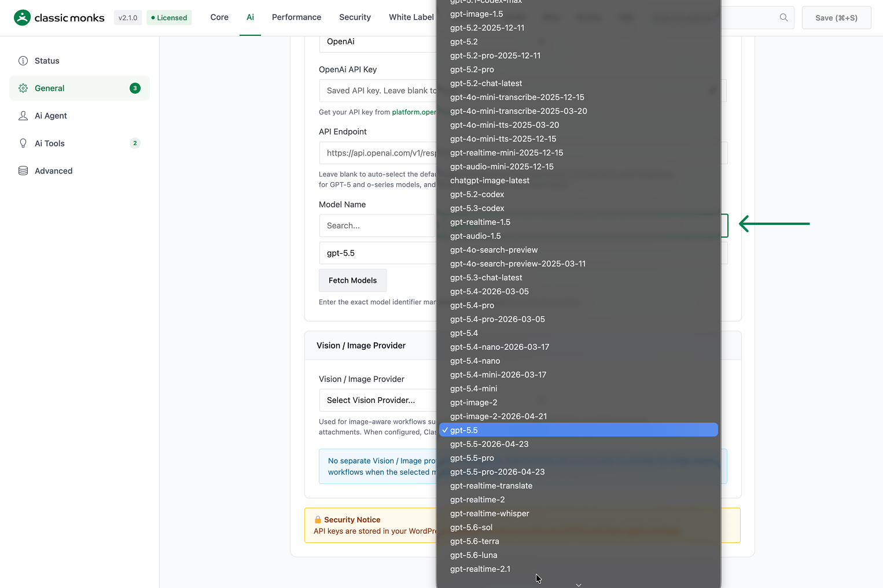Click the Ai Tools badge showing 2

click(135, 143)
